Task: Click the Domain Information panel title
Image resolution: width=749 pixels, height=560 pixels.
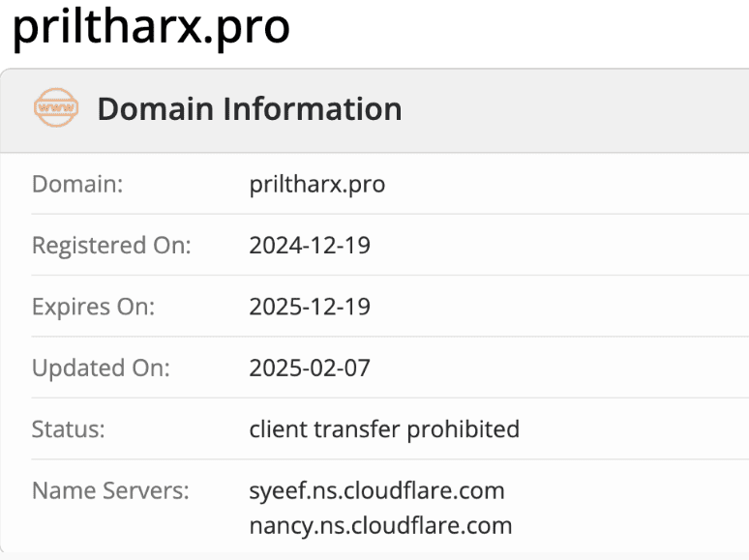Action: click(249, 109)
